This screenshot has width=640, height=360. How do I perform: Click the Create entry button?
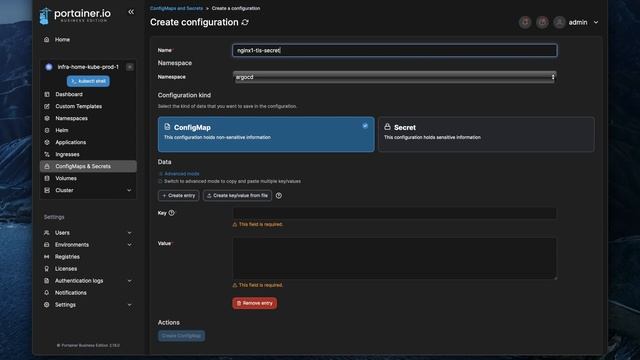(x=178, y=196)
